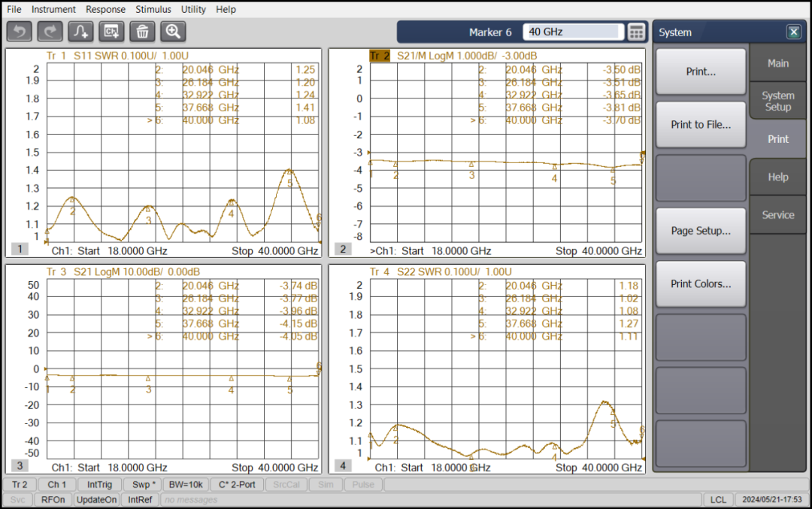Click the Sim status indicator
The image size is (812, 509).
(326, 485)
